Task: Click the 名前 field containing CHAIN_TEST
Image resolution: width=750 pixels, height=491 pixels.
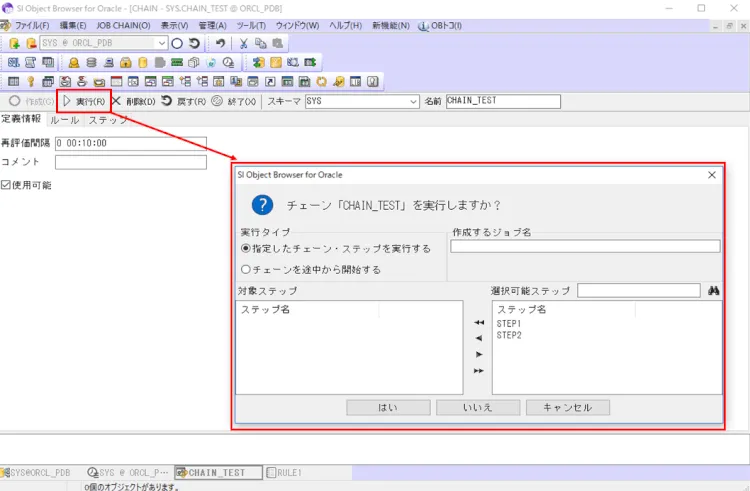Action: [x=503, y=101]
